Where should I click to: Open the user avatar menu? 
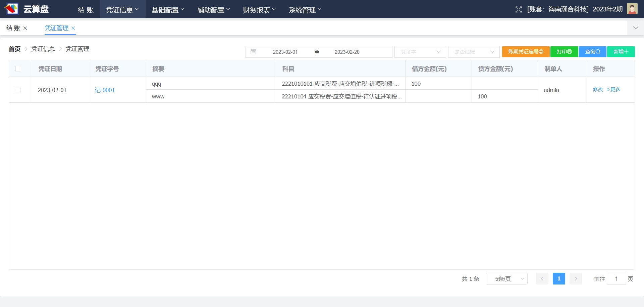632,9
